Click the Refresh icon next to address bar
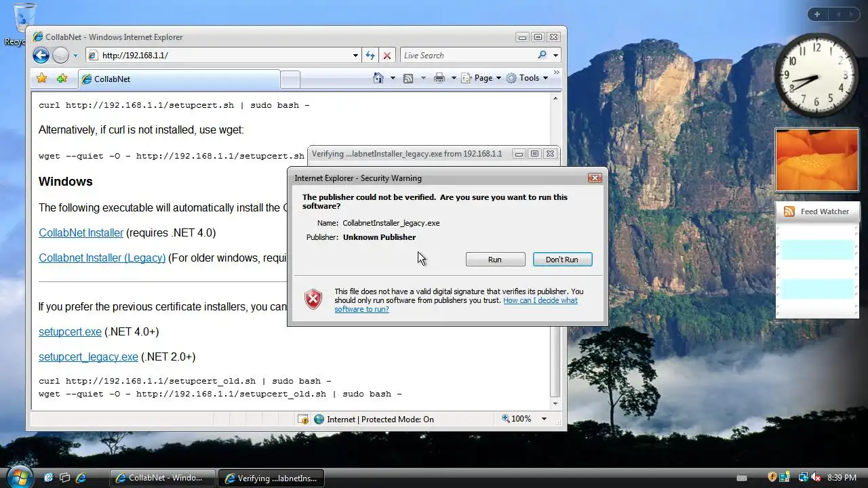This screenshot has width=868, height=488. coord(370,56)
